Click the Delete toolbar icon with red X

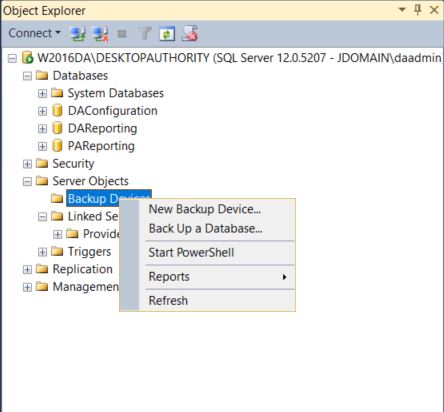190,34
